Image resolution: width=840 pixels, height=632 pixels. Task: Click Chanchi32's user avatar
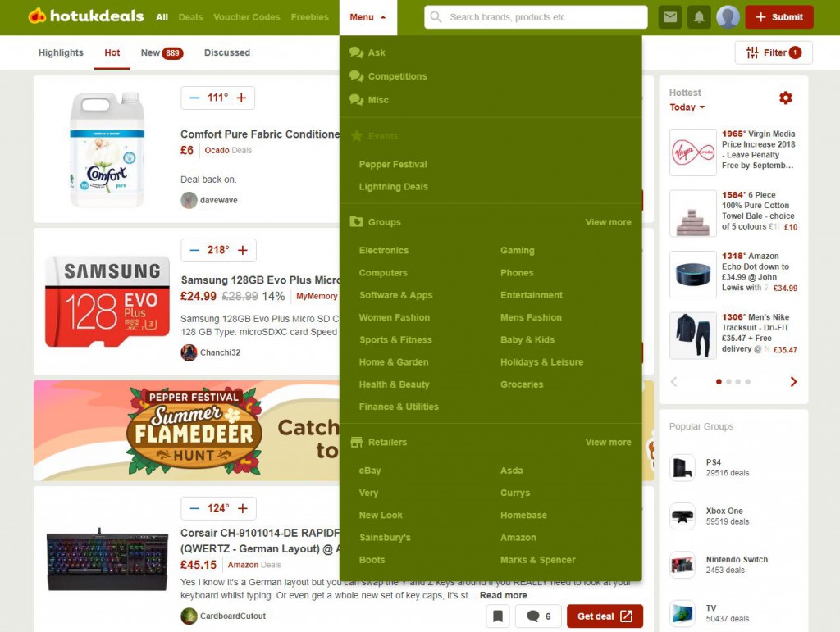point(189,352)
